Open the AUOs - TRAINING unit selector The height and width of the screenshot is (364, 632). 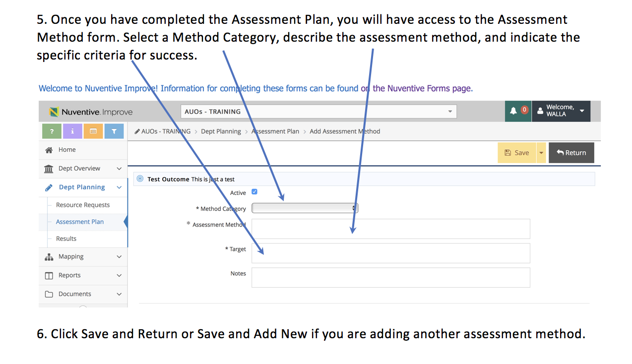click(x=318, y=112)
